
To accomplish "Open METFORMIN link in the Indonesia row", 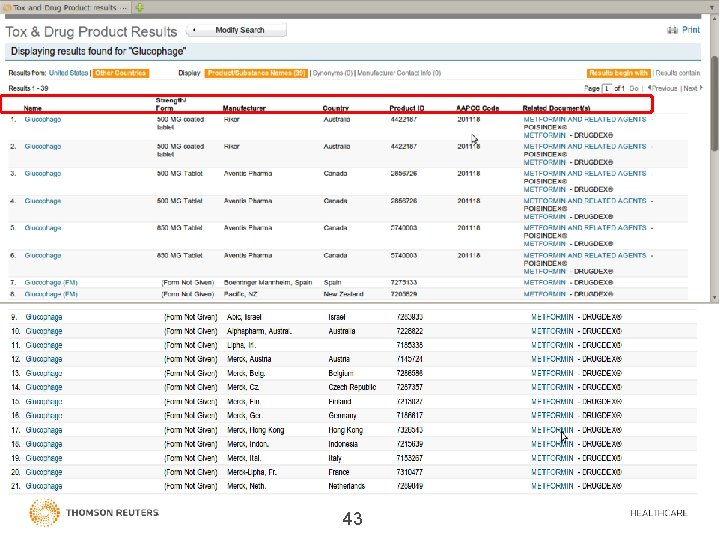I will tap(552, 444).
